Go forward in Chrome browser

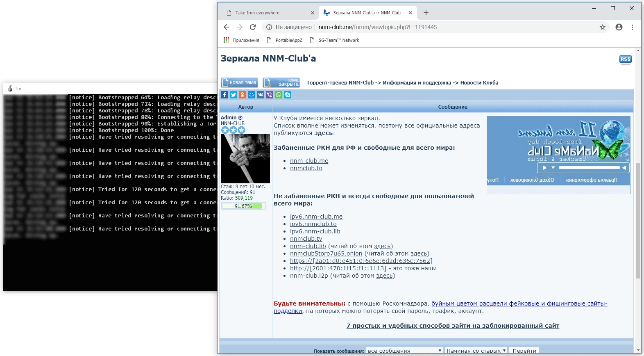click(240, 27)
